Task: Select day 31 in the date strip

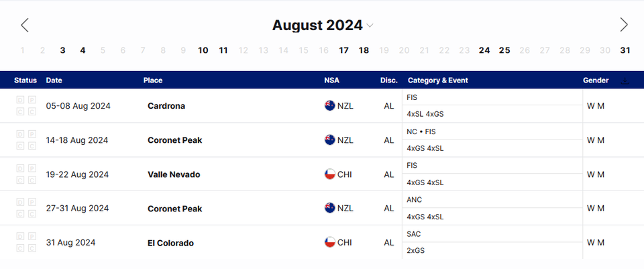Action: [625, 50]
